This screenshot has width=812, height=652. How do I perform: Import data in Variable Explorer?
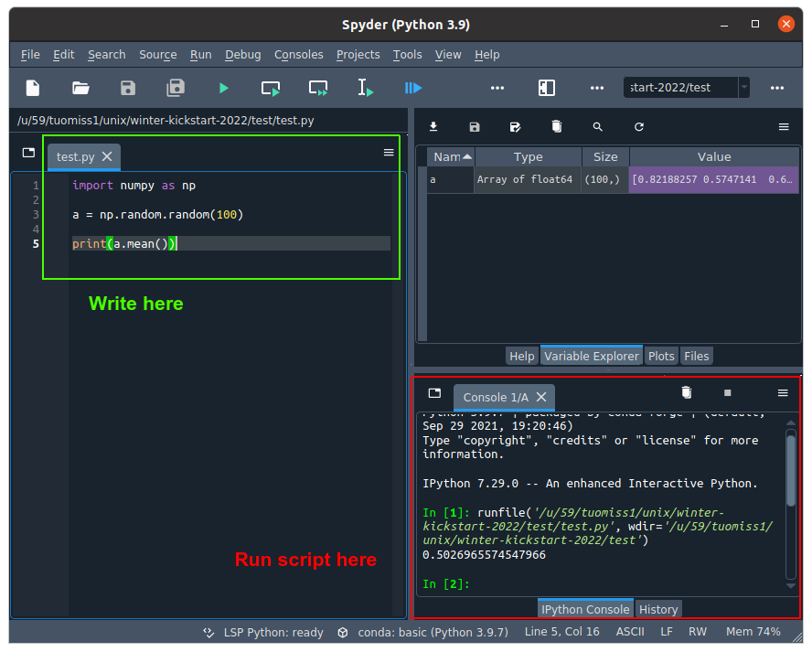pyautogui.click(x=433, y=127)
